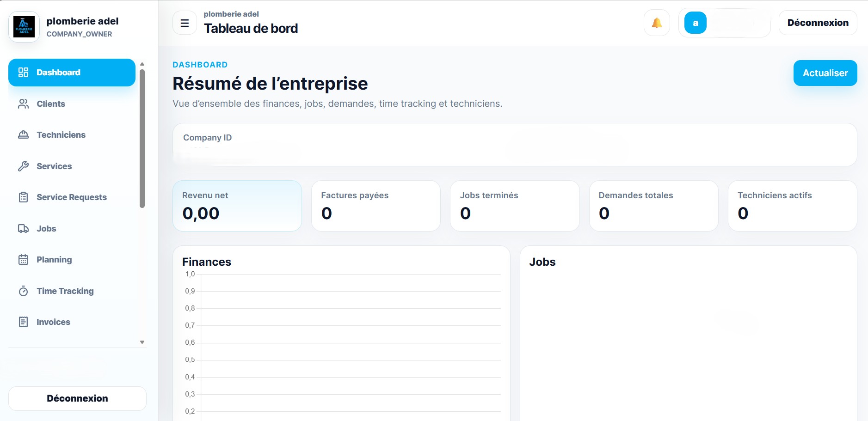The image size is (868, 421).
Task: Open the notifications bell
Action: coord(657,23)
